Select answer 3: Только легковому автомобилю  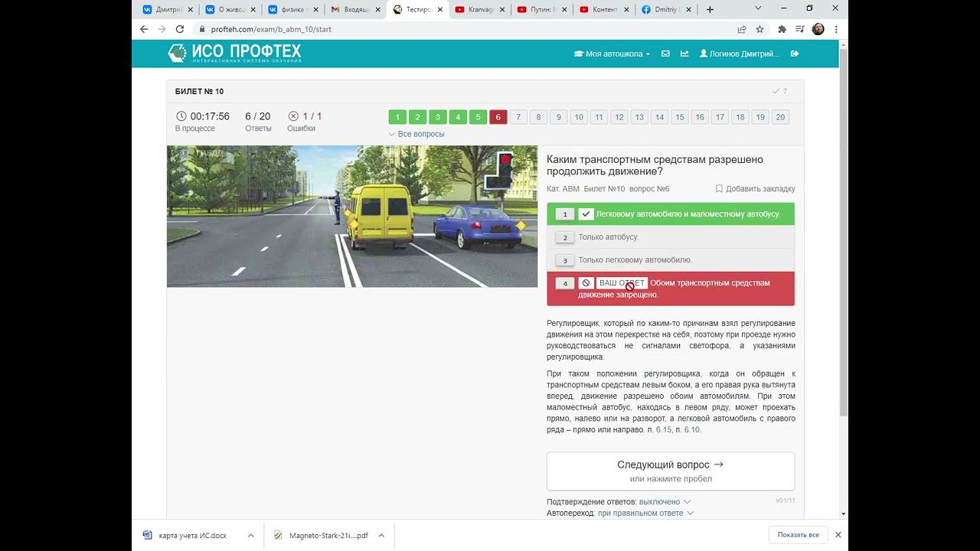671,260
